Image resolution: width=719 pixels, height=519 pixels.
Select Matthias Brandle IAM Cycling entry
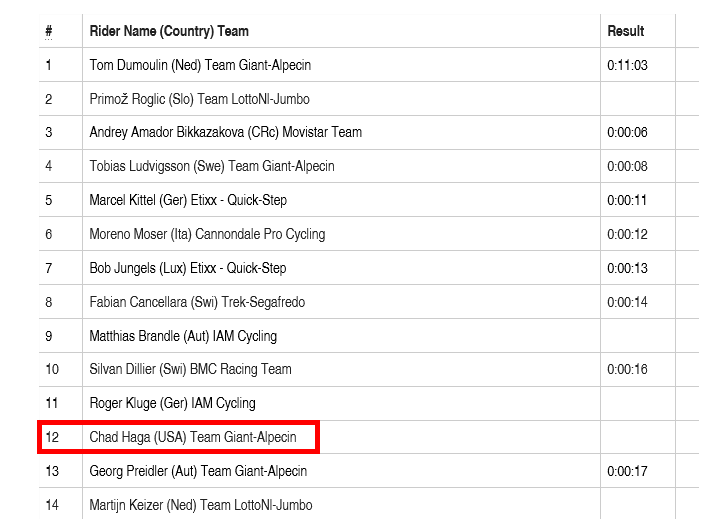pyautogui.click(x=183, y=336)
